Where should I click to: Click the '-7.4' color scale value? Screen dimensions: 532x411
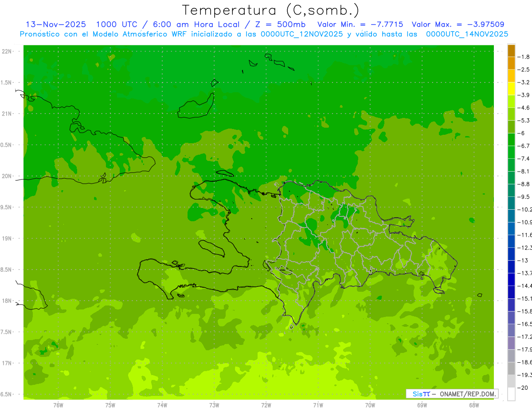point(524,159)
